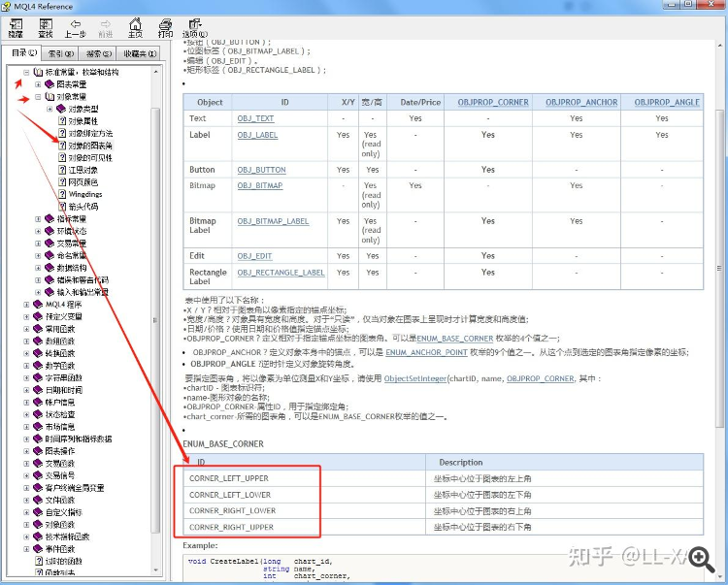Click the page icon beside 对象的可见性
This screenshot has height=585, width=728.
(62, 157)
